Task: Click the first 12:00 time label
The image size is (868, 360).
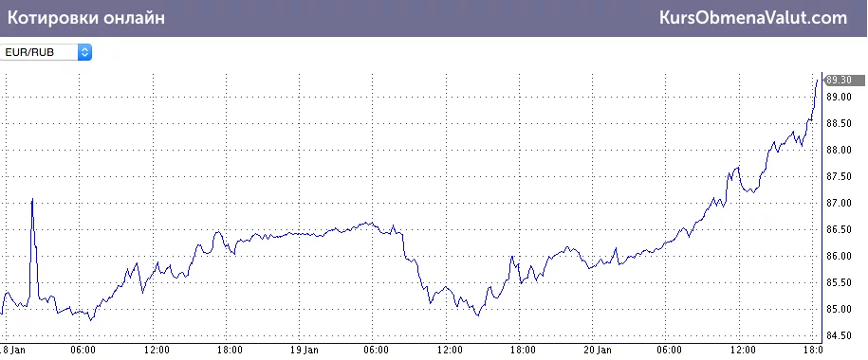Action: pyautogui.click(x=157, y=350)
